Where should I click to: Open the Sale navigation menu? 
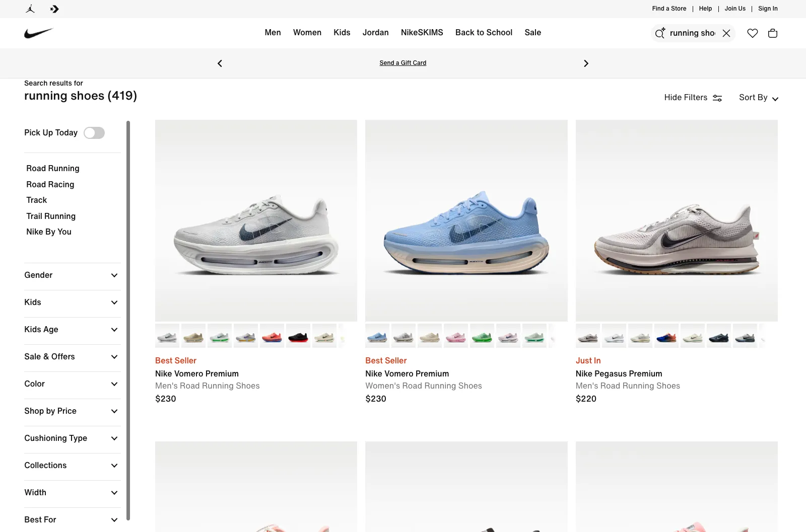click(533, 33)
